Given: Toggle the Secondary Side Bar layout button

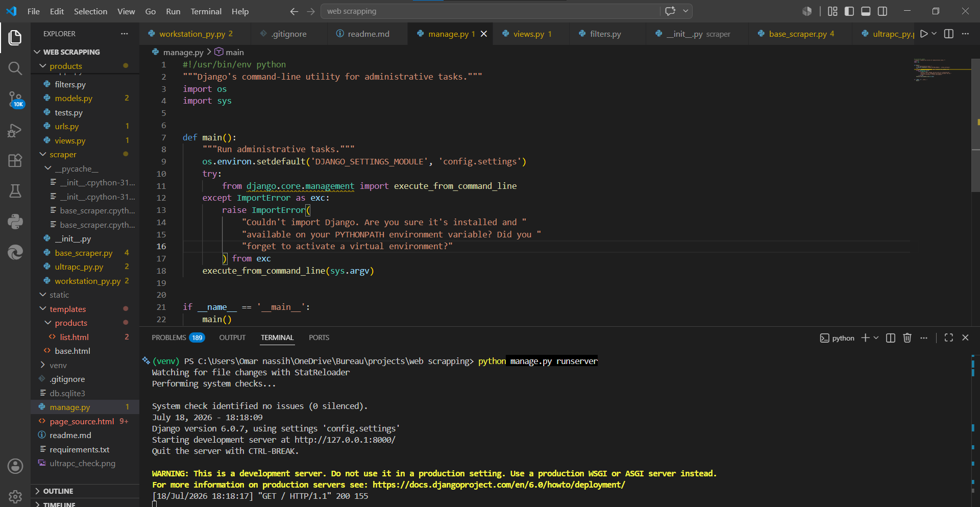Looking at the screenshot, I should [x=883, y=11].
